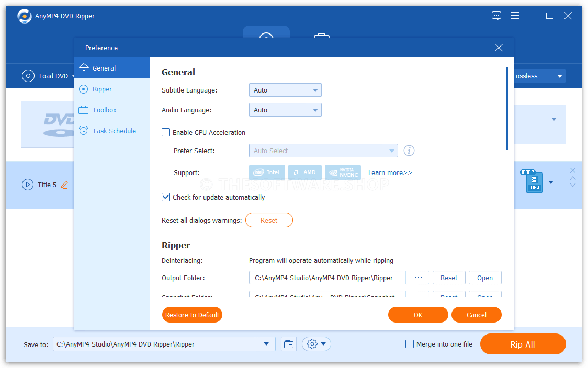This screenshot has width=588, height=368.
Task: Expand the dropdown arrow in DVD info panel
Action: click(554, 119)
